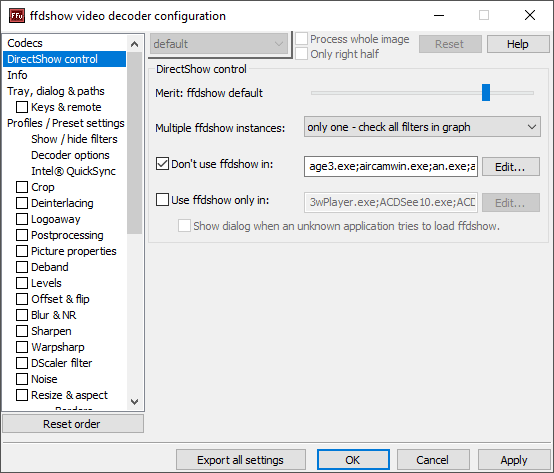Screen dimensions: 554x473
Task: Click the Sharpen filter label
Action: (x=51, y=331)
